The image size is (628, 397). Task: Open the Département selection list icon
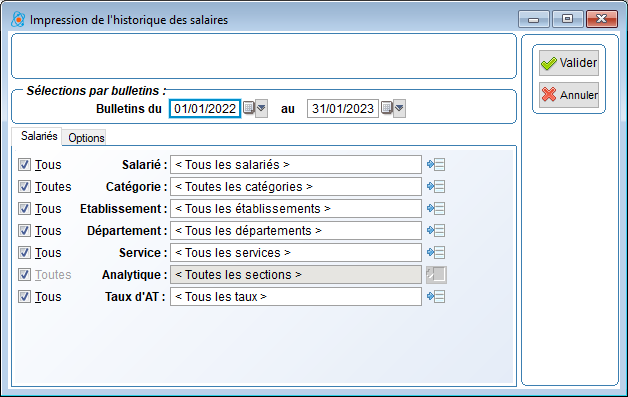(436, 231)
